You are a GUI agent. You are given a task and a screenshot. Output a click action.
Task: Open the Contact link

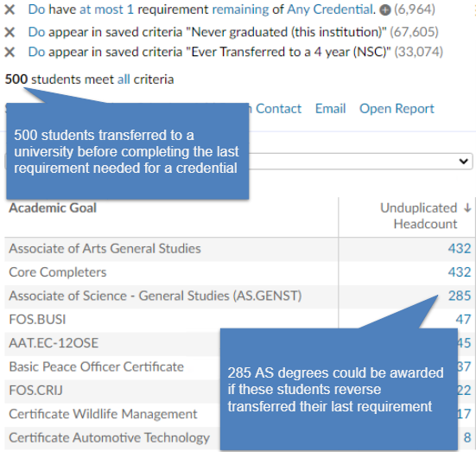278,109
